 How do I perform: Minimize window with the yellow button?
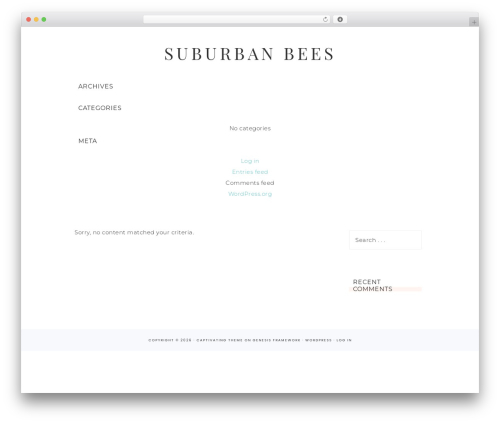[x=36, y=20]
